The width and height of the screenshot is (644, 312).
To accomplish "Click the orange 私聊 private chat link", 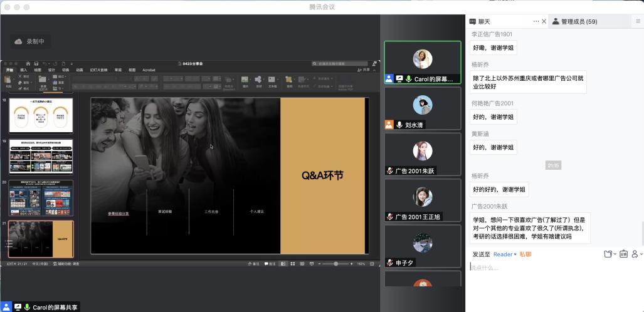I will 525,254.
